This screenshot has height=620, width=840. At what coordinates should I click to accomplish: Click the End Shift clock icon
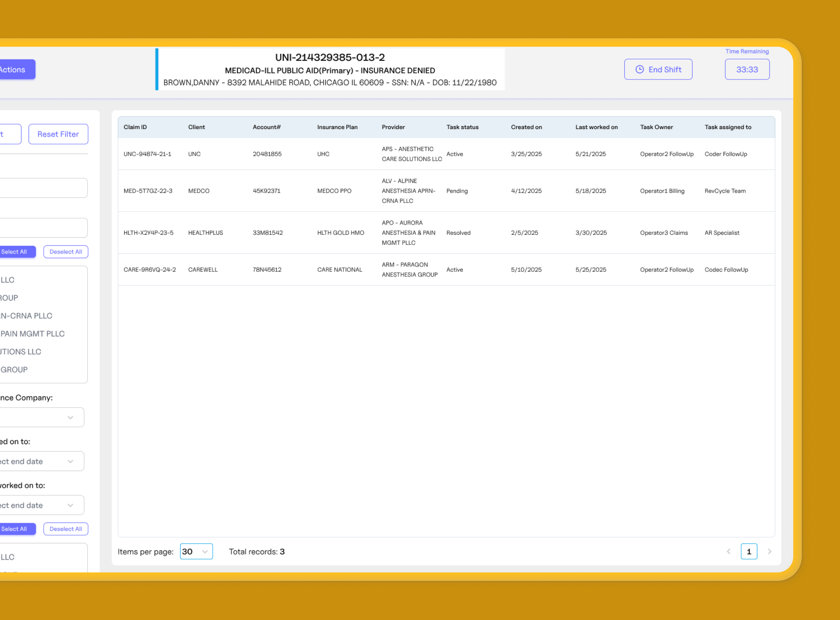[x=640, y=69]
